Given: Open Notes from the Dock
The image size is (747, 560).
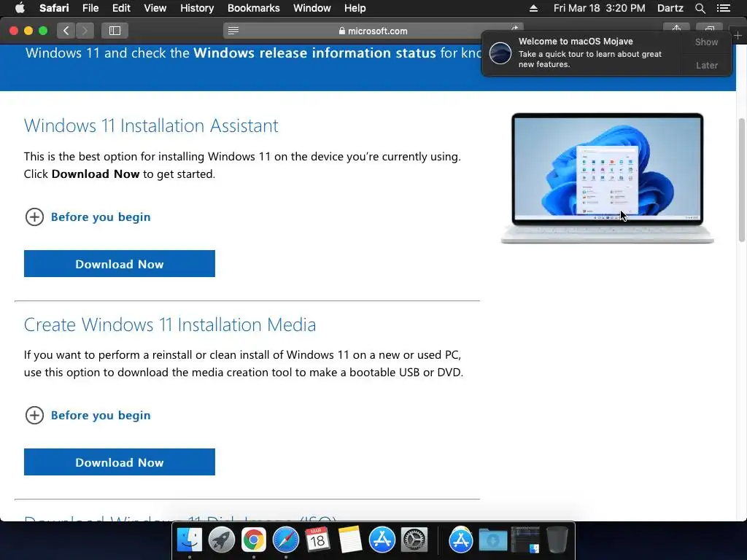Looking at the screenshot, I should (x=350, y=540).
